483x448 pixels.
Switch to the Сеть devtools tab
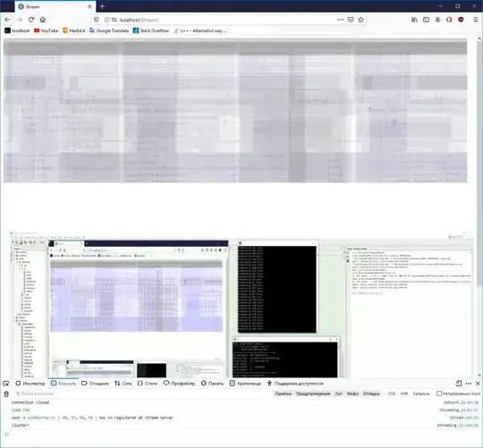pyautogui.click(x=123, y=384)
